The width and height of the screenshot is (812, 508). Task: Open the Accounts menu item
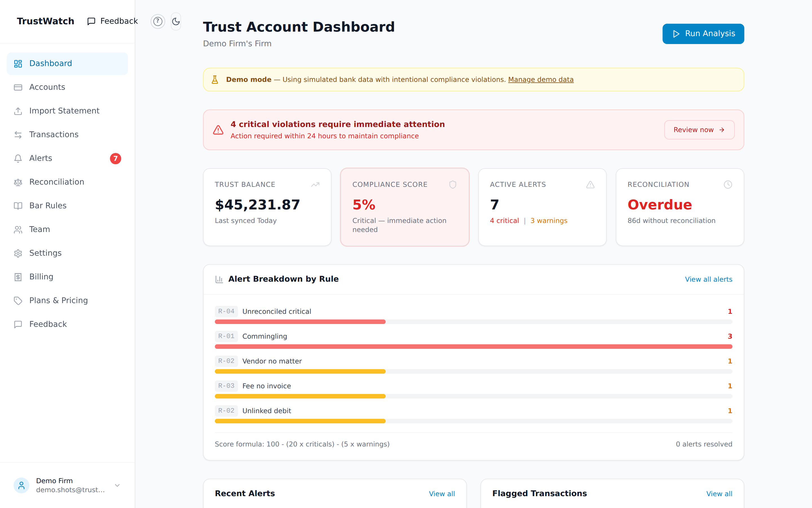(67, 87)
